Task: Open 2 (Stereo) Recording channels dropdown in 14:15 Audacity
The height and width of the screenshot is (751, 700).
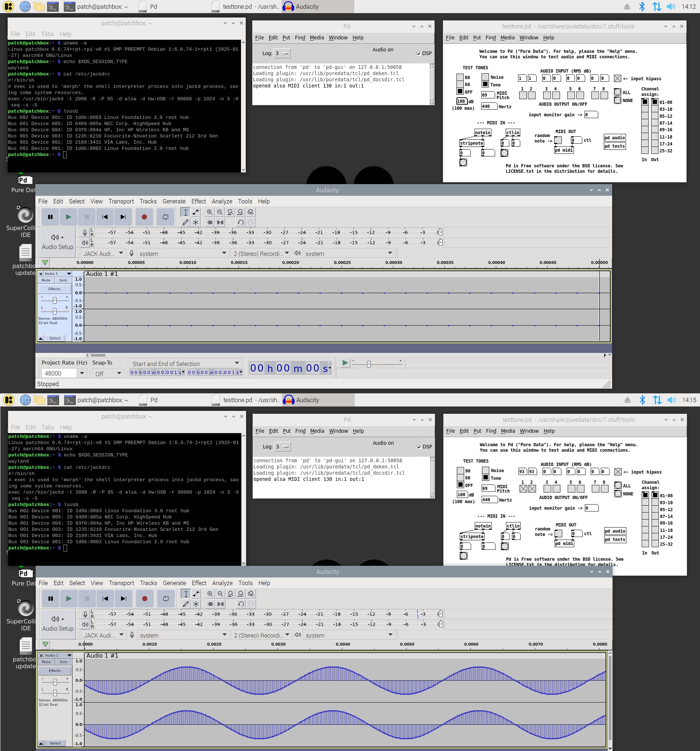Action: pyautogui.click(x=261, y=635)
